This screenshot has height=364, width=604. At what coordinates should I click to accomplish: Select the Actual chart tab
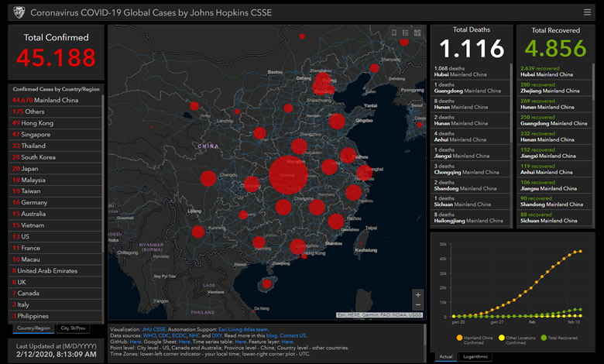[446, 356]
